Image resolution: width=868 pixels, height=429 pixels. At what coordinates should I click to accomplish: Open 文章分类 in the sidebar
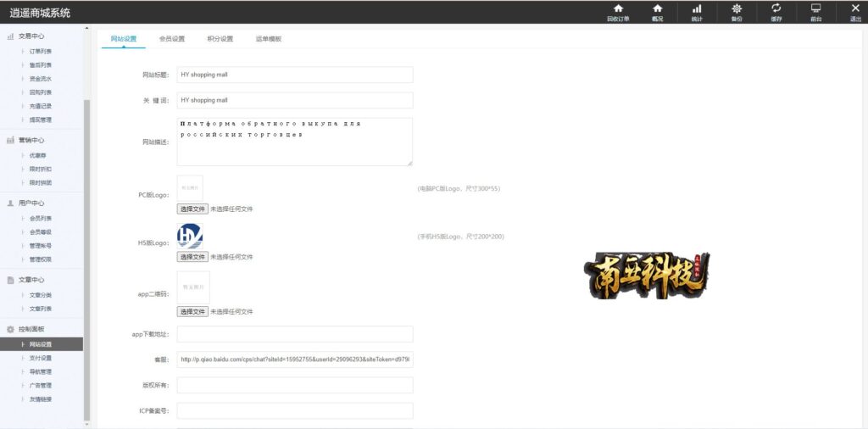tap(41, 296)
